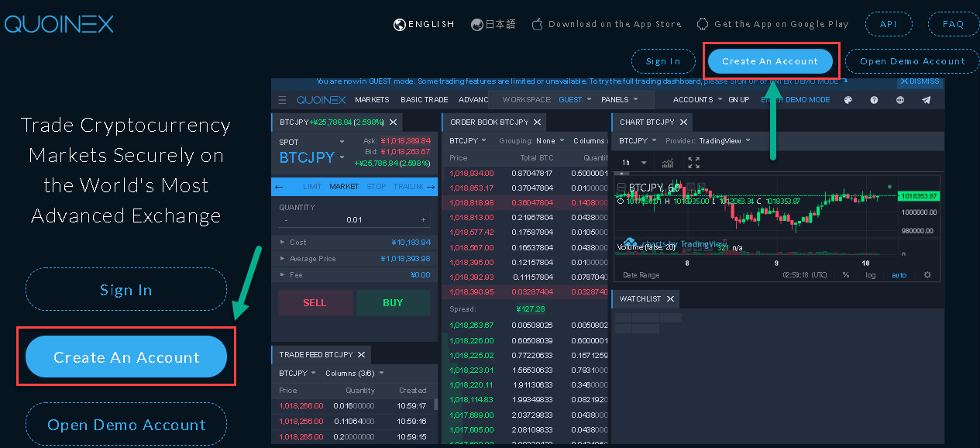Click Date Range in chart footer
The image size is (980, 448).
pyautogui.click(x=641, y=275)
